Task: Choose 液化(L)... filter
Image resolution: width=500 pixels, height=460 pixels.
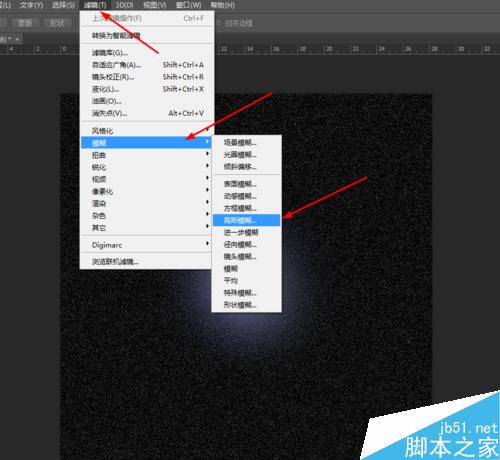Action: click(x=147, y=89)
